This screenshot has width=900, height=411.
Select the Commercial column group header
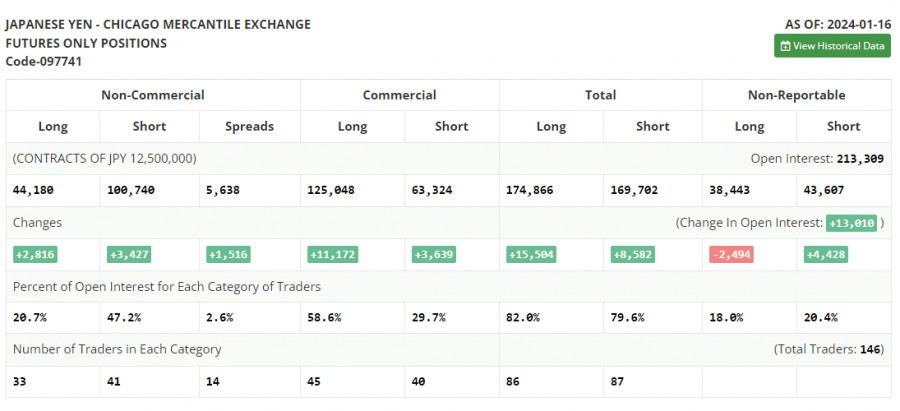(x=399, y=95)
